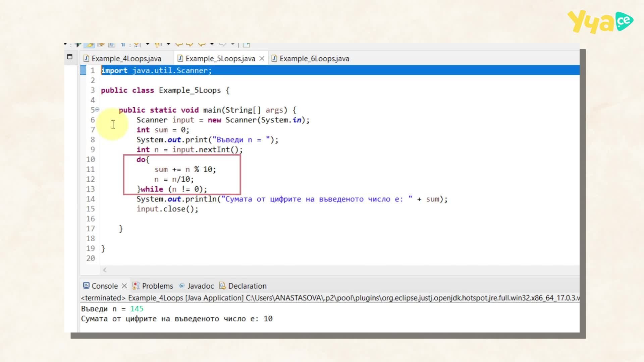
Task: Show the Declaration tab
Action: coord(247,286)
